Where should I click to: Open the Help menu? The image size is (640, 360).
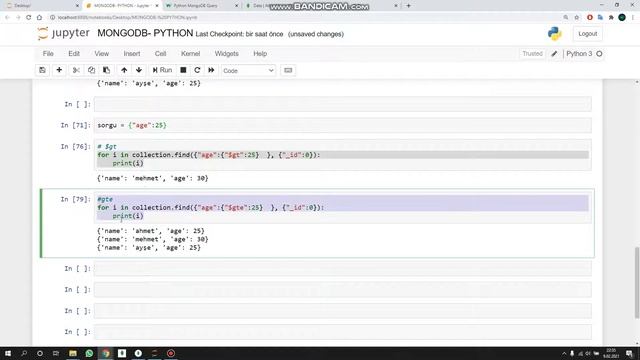pyautogui.click(x=260, y=53)
